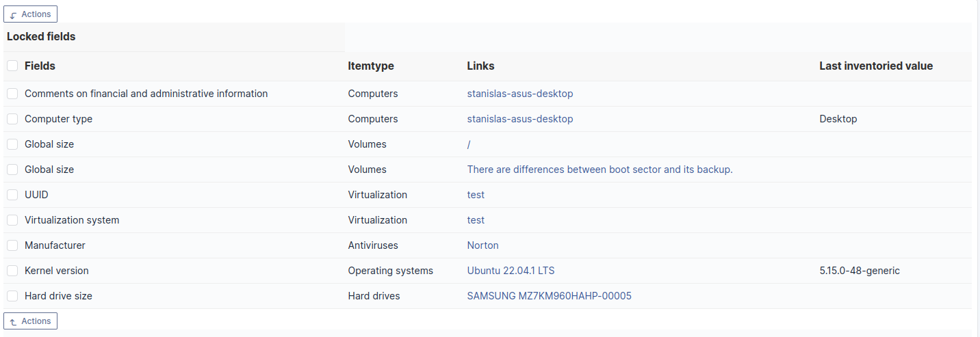Click the Virtualization system field name
This screenshot has width=980, height=337.
(x=72, y=220)
